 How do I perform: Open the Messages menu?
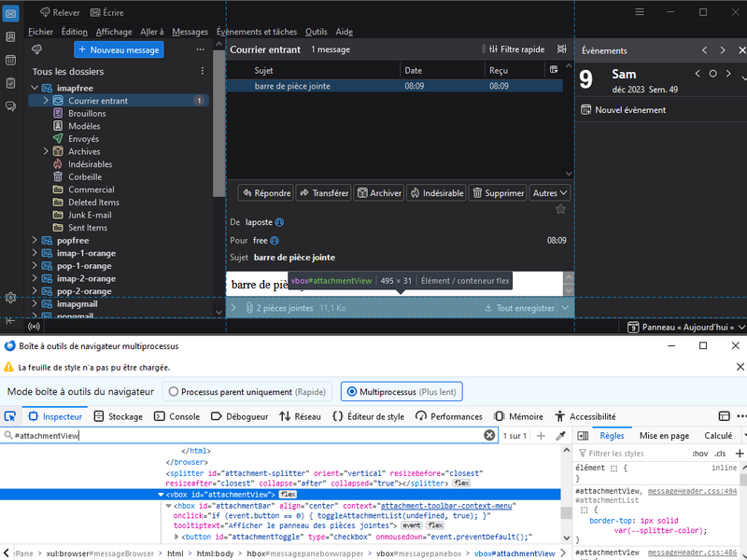coord(190,32)
